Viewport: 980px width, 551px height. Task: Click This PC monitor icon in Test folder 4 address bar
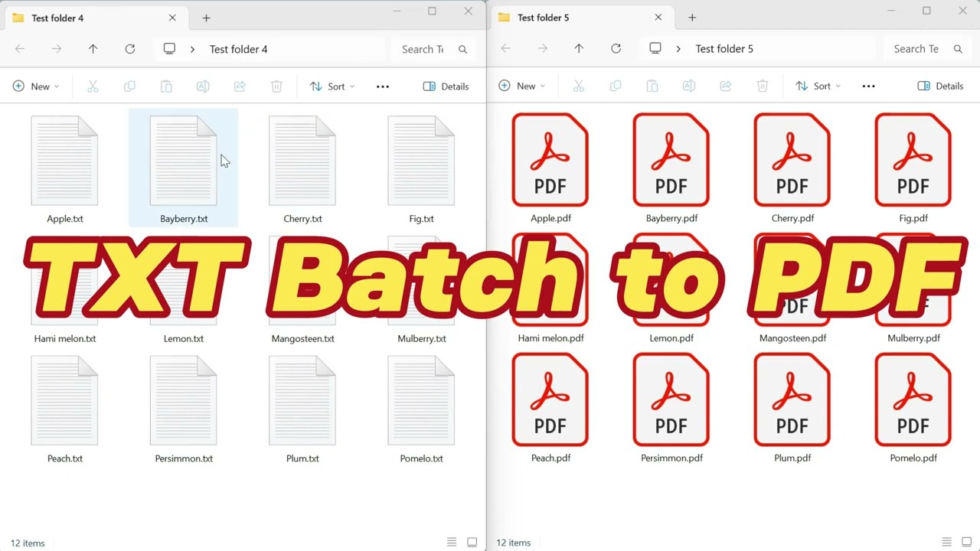[169, 49]
